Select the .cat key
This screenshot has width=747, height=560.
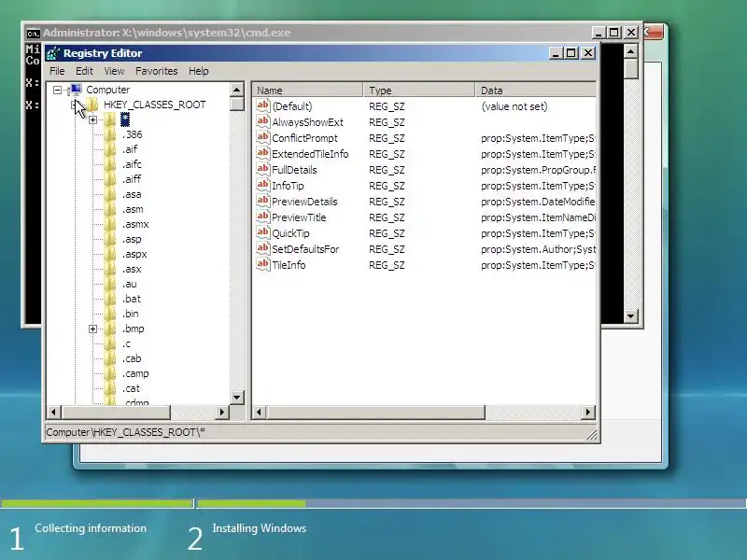tap(131, 388)
